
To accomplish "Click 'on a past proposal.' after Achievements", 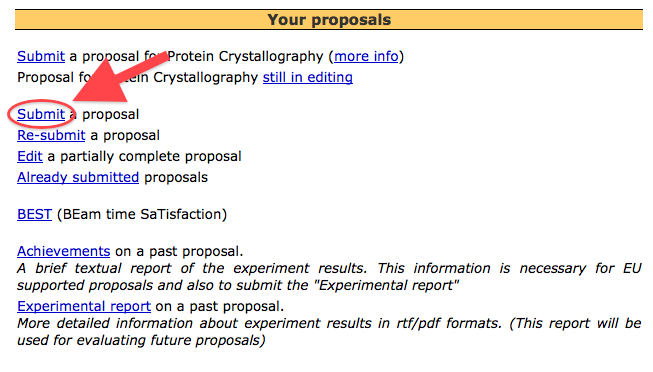I will 179,251.
